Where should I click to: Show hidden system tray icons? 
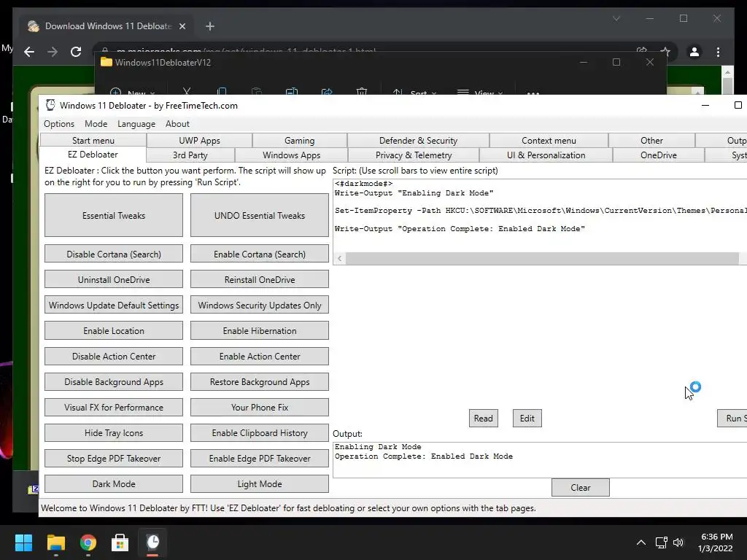(641, 542)
